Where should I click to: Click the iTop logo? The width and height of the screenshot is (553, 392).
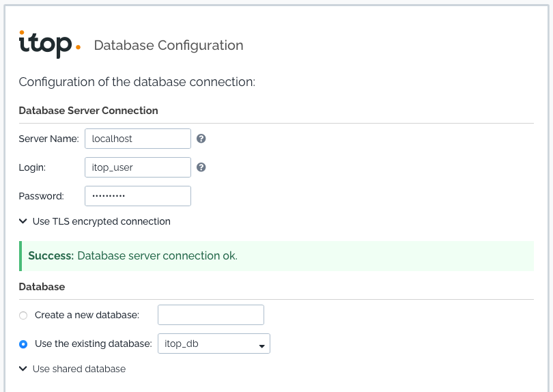point(50,44)
